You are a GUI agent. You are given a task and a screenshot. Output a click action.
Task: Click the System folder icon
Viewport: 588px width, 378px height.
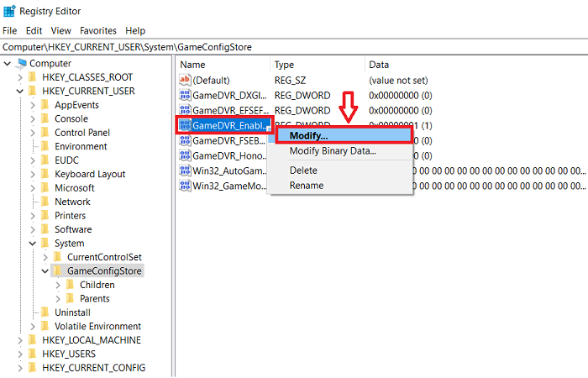coord(45,244)
